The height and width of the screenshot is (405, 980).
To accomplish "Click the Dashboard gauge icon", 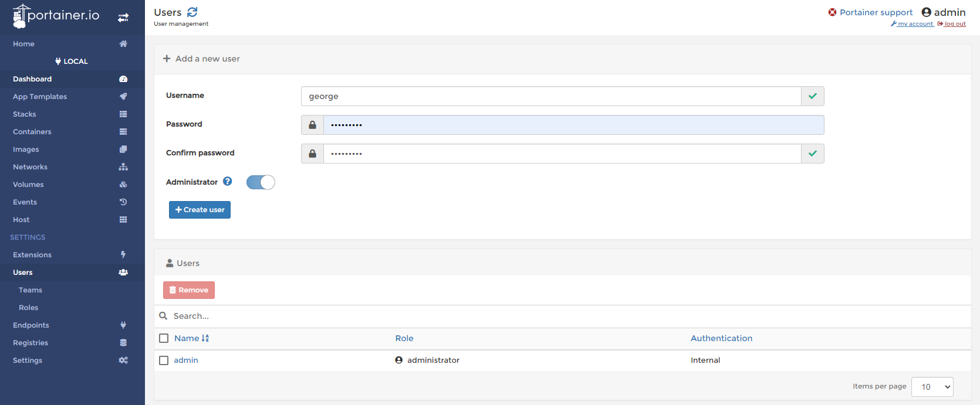I will pyautogui.click(x=123, y=79).
